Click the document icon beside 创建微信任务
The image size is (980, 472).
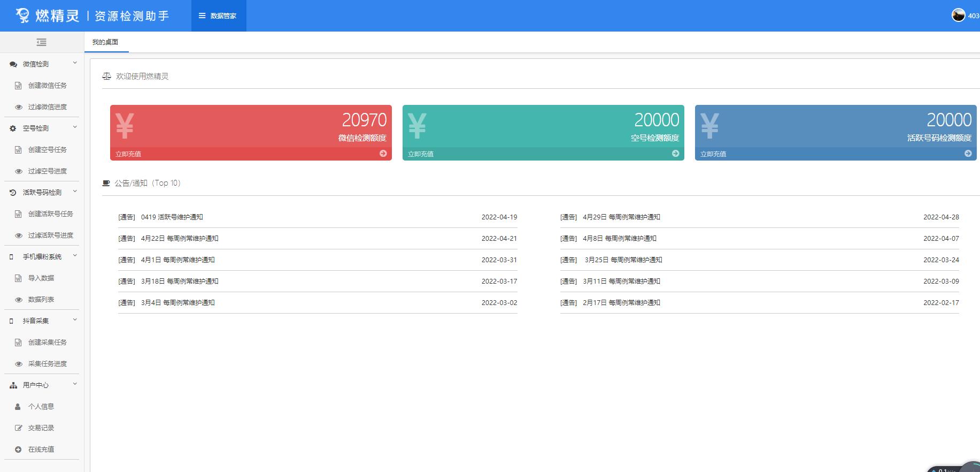click(18, 86)
